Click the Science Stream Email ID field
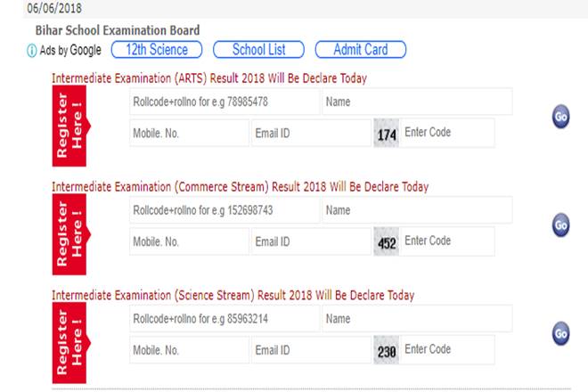 310,350
